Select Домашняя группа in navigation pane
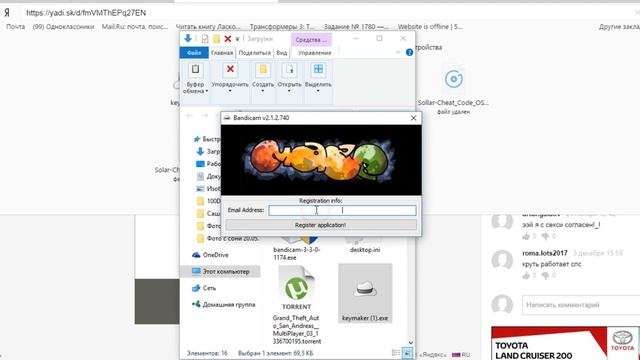Viewport: 640px width, 360px height. click(223, 304)
